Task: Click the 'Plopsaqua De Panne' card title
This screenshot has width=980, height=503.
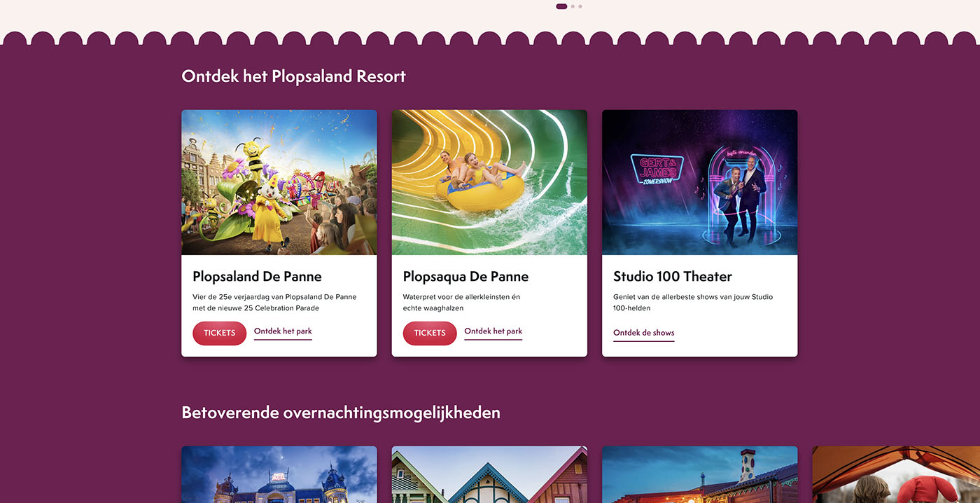Action: [465, 276]
